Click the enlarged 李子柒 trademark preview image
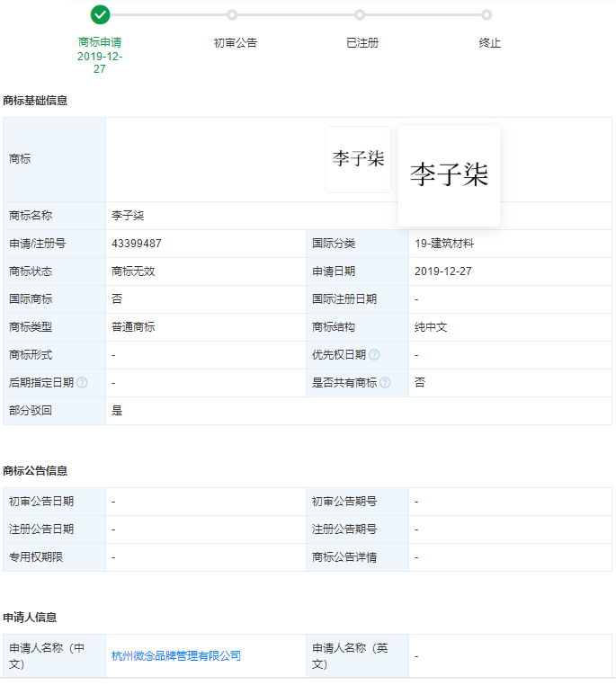Viewport: 616px width, 685px height. click(449, 176)
